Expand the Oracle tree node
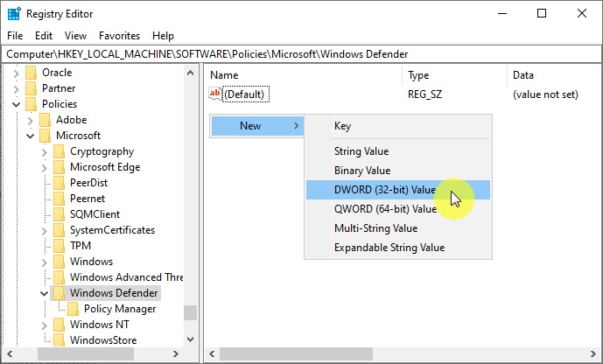The image size is (603, 364). click(x=16, y=73)
